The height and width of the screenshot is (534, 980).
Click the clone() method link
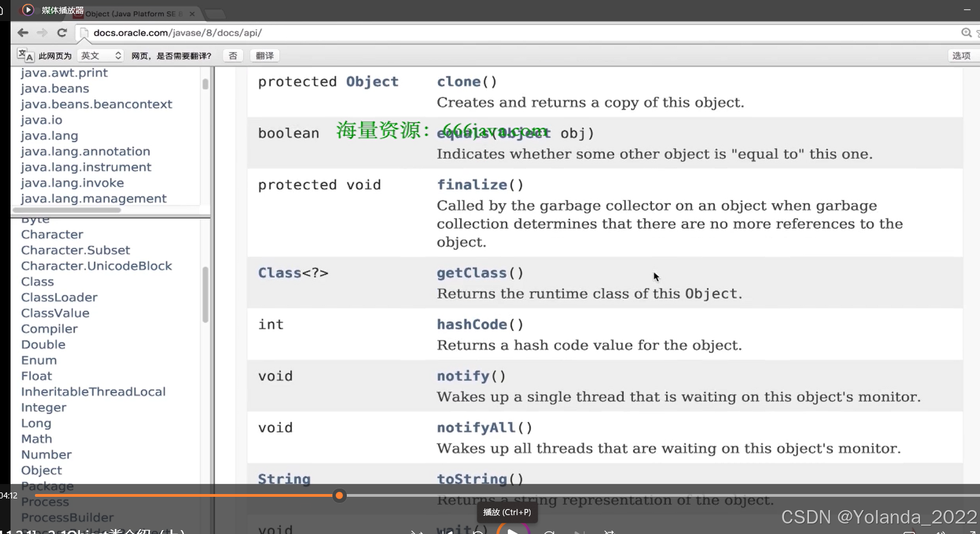(459, 82)
